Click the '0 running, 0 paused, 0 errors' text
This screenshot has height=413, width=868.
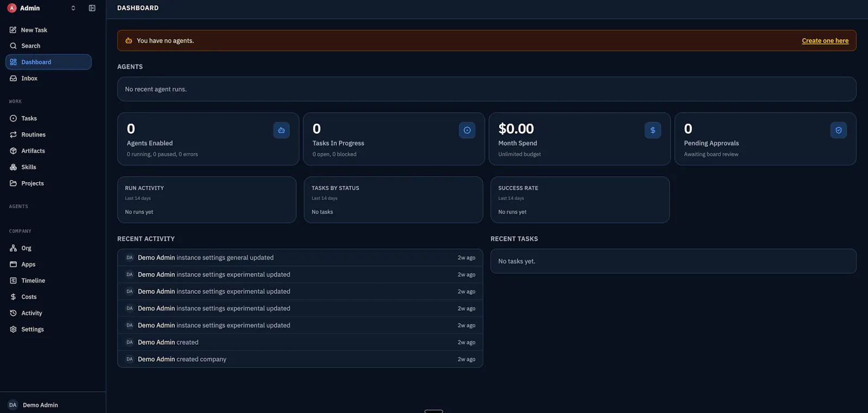click(x=162, y=154)
